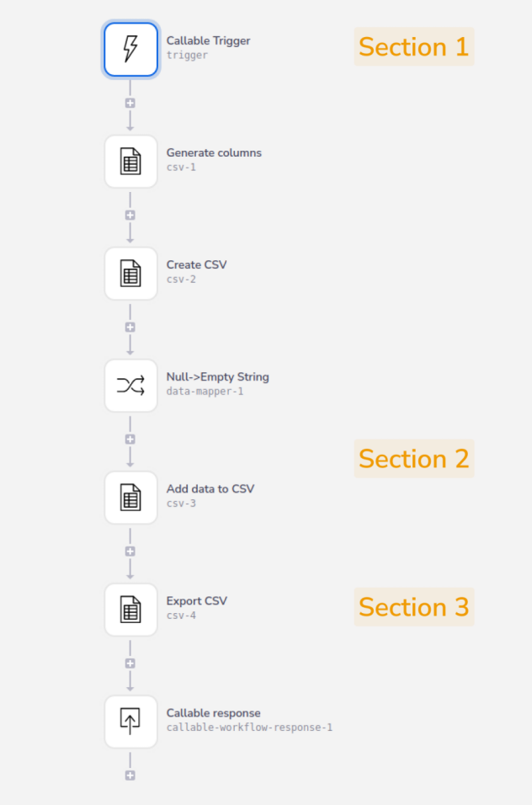The width and height of the screenshot is (532, 805).
Task: Click the Export CSV step icon
Action: click(130, 610)
